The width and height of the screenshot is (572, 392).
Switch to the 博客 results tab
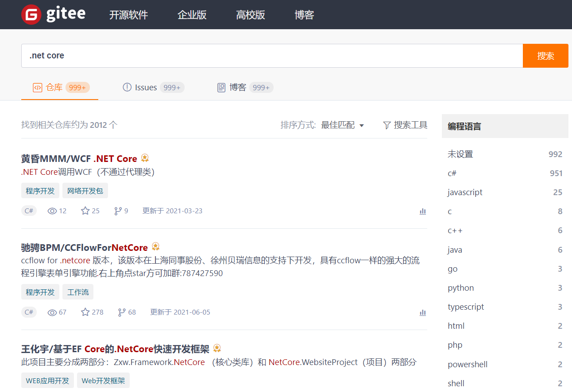coord(245,88)
